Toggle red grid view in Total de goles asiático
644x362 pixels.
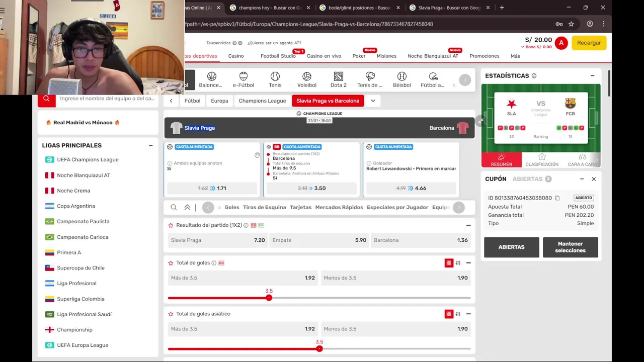point(449,314)
